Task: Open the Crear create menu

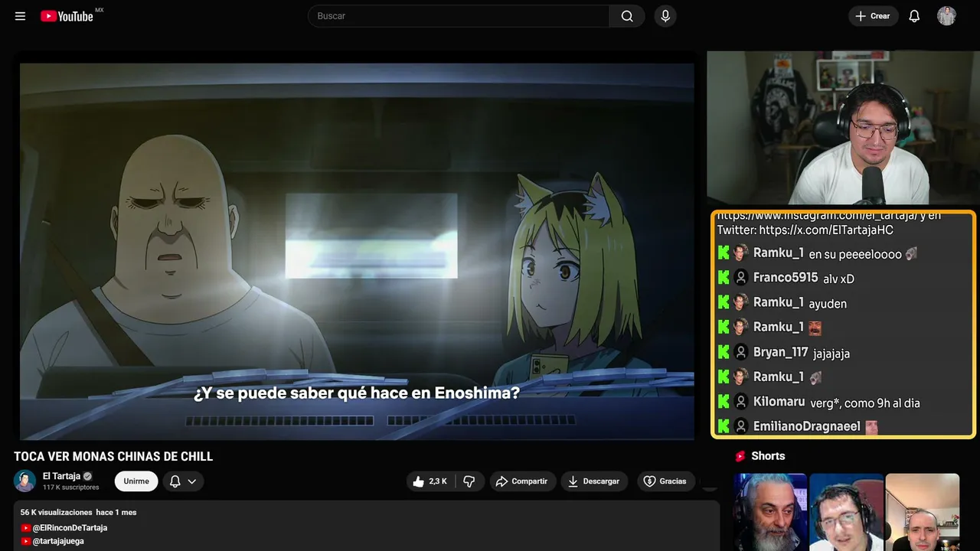Action: [873, 16]
